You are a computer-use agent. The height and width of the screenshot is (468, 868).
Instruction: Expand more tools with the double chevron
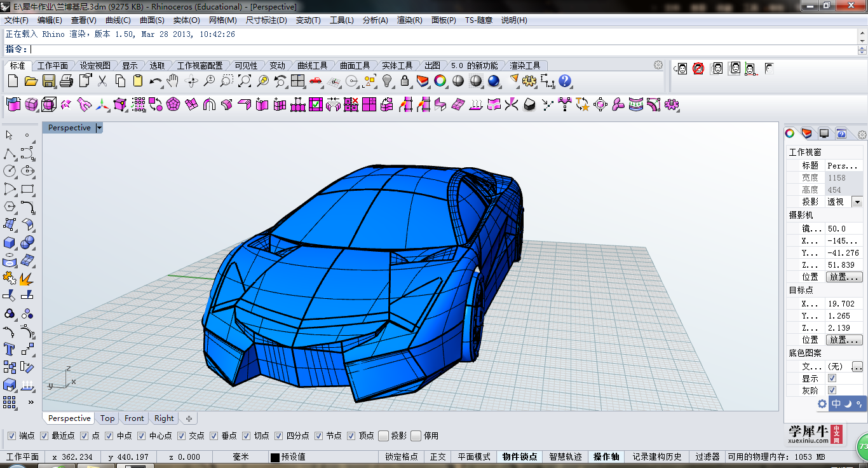click(x=30, y=402)
